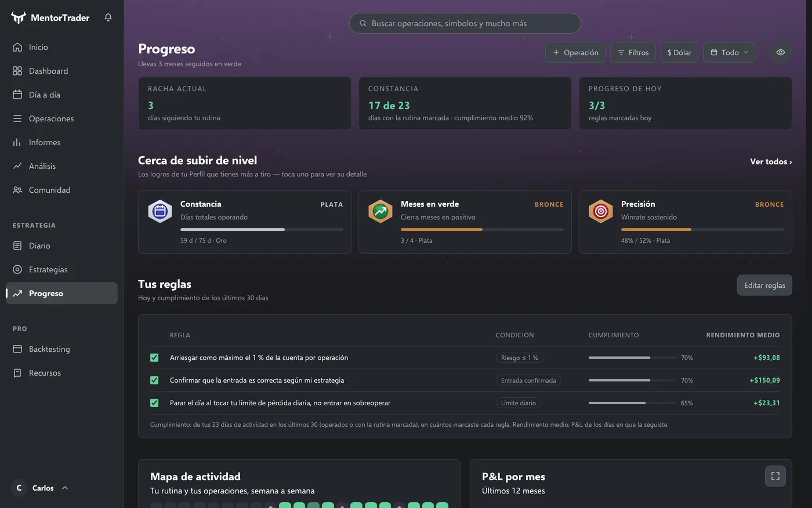Click the +$150,09 rendimiento value
This screenshot has height=508, width=812.
click(x=764, y=380)
